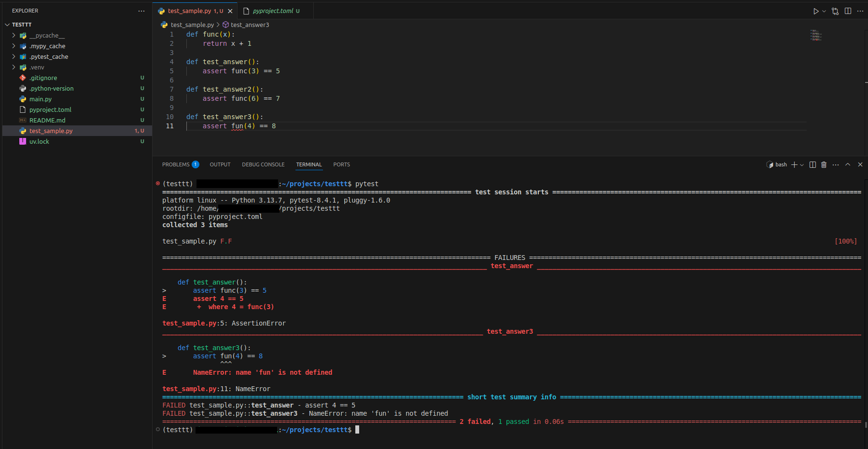Open the launch profile dropdown arrow
The height and width of the screenshot is (449, 868).
point(802,165)
